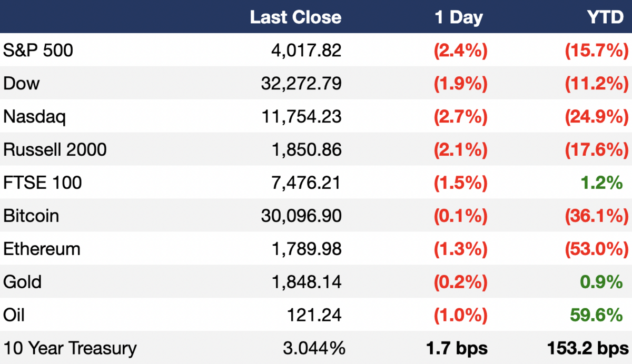
Task: Select the 10 Year Treasury row label
Action: point(70,348)
